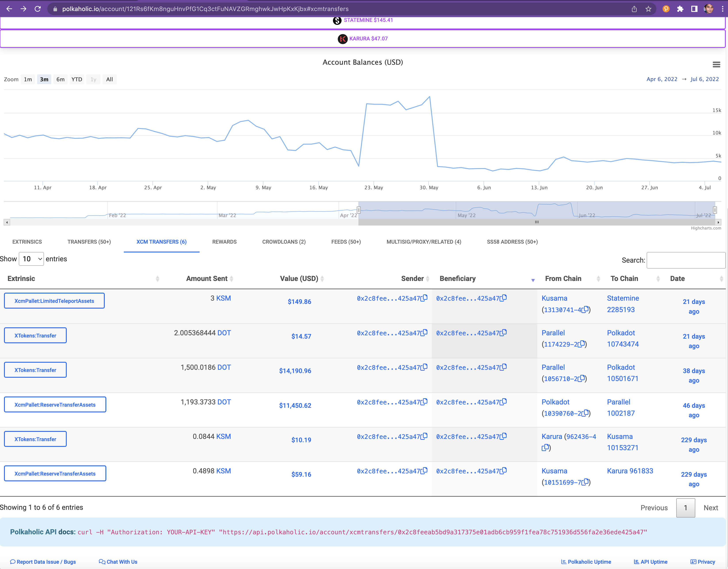Sort table by From Chain column
Image resolution: width=728 pixels, height=569 pixels.
coord(570,279)
